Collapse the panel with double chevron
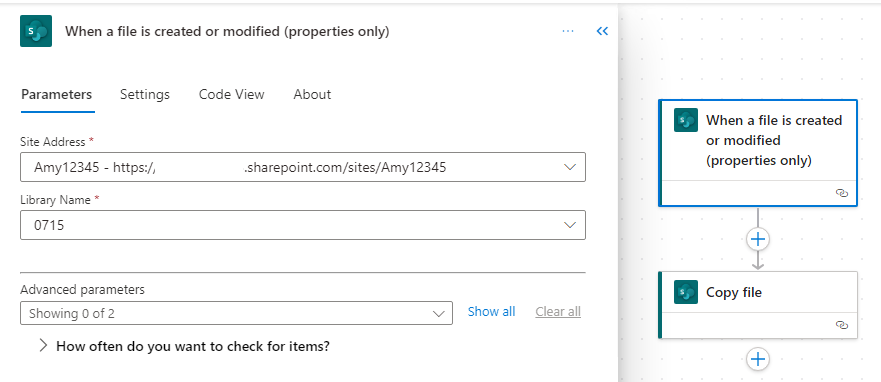Viewport: 881px width, 382px height. (x=602, y=31)
